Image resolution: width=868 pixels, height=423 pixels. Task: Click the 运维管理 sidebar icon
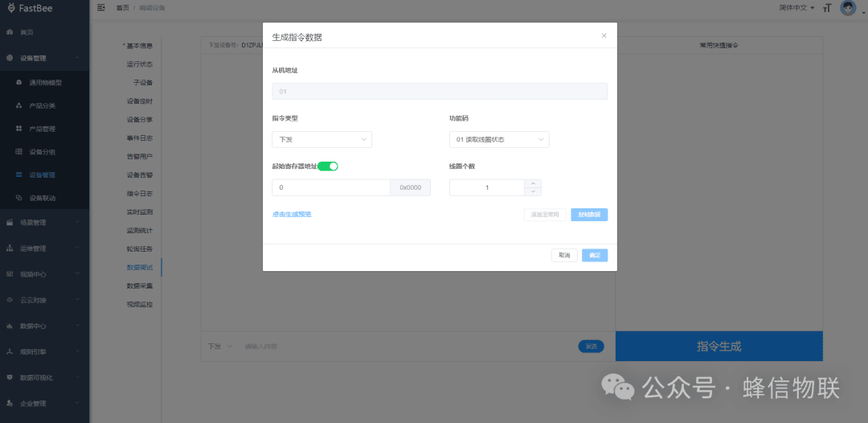(10, 248)
